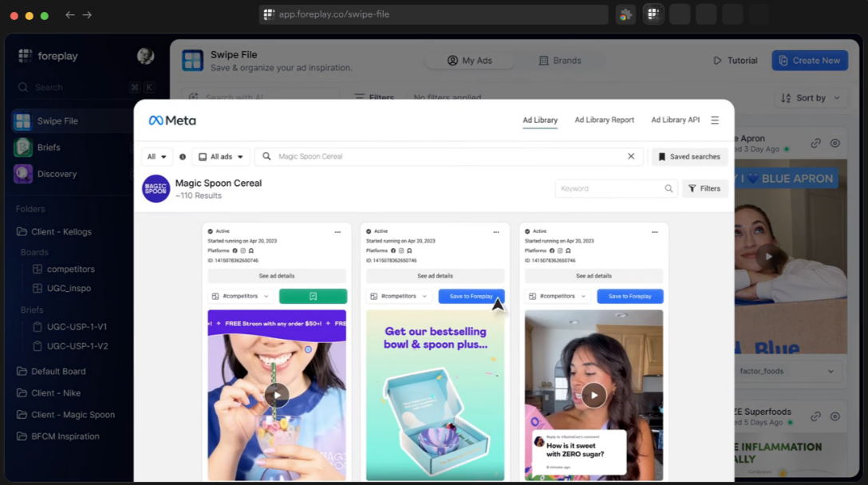Click the bowl and spoon ad image
Screen dimensions: 868x485
coord(435,396)
